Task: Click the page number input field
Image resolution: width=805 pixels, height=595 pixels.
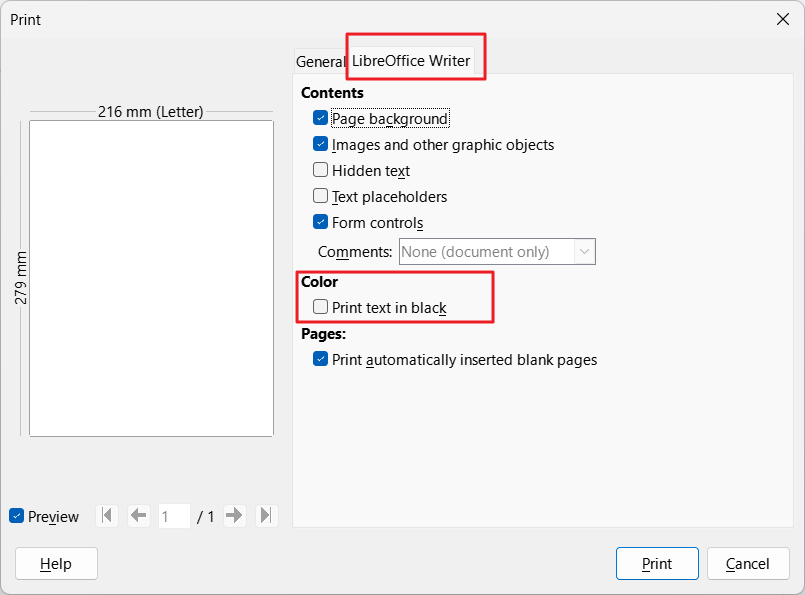Action: (175, 516)
